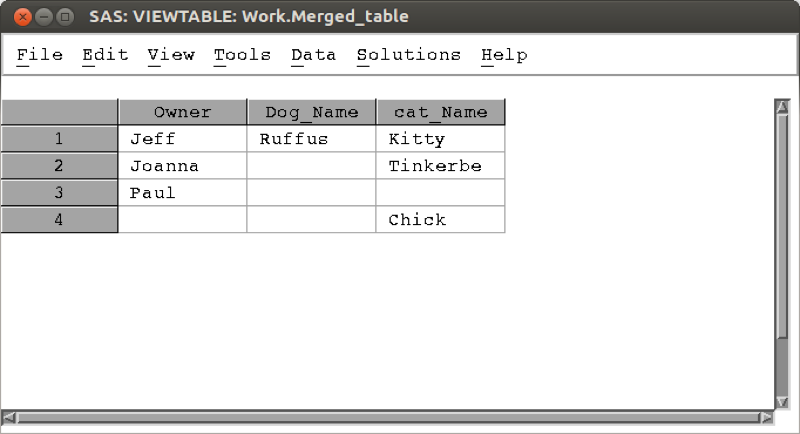Viewport: 800px width, 434px height.
Task: Click the horizontal scrollbar right arrow
Action: (x=766, y=417)
